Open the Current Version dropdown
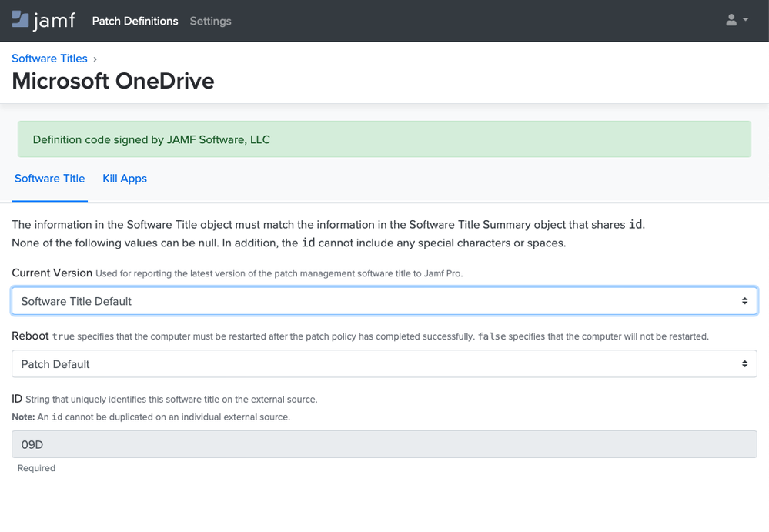 point(385,301)
